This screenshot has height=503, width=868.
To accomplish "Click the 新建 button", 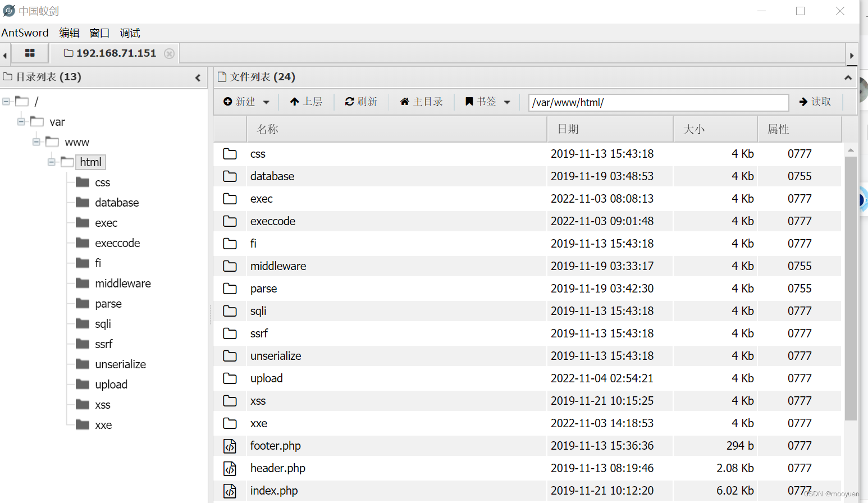I will (239, 102).
